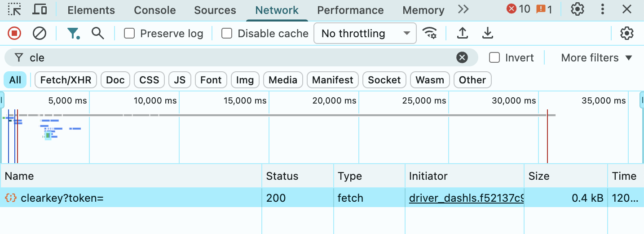The image size is (644, 234).
Task: Export HAR file download icon
Action: click(487, 33)
